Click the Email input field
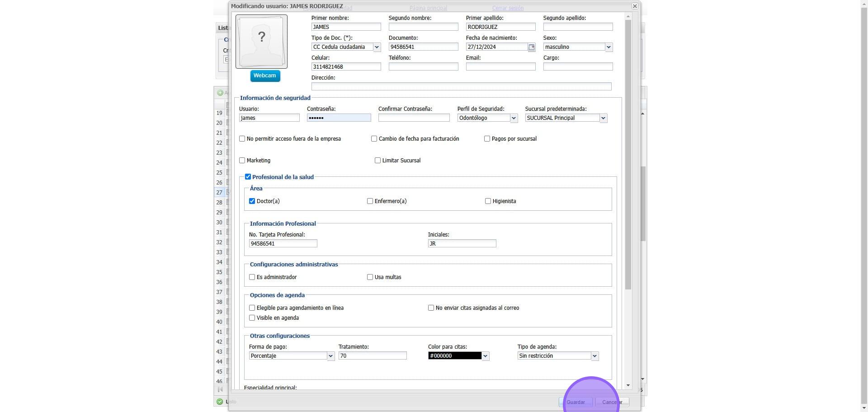 pos(500,67)
